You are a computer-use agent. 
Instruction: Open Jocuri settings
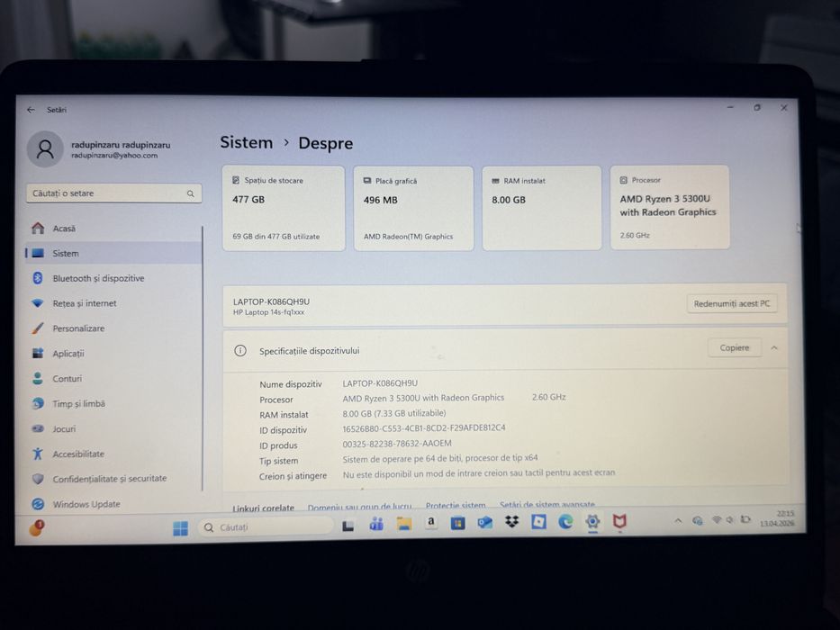tap(113, 428)
